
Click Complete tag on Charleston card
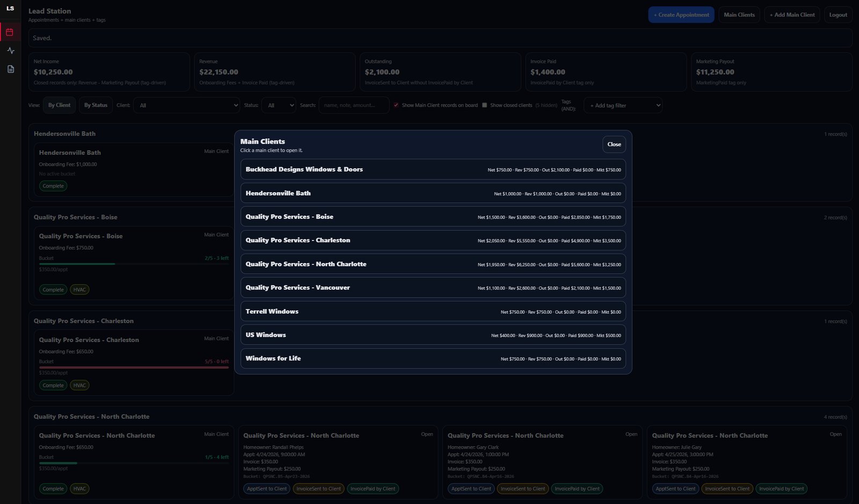[53, 385]
